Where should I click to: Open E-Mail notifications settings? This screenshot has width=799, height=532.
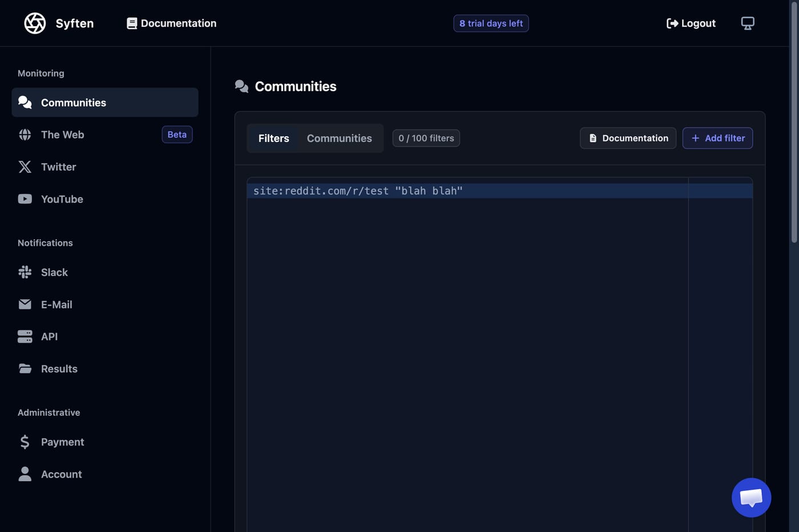point(105,304)
